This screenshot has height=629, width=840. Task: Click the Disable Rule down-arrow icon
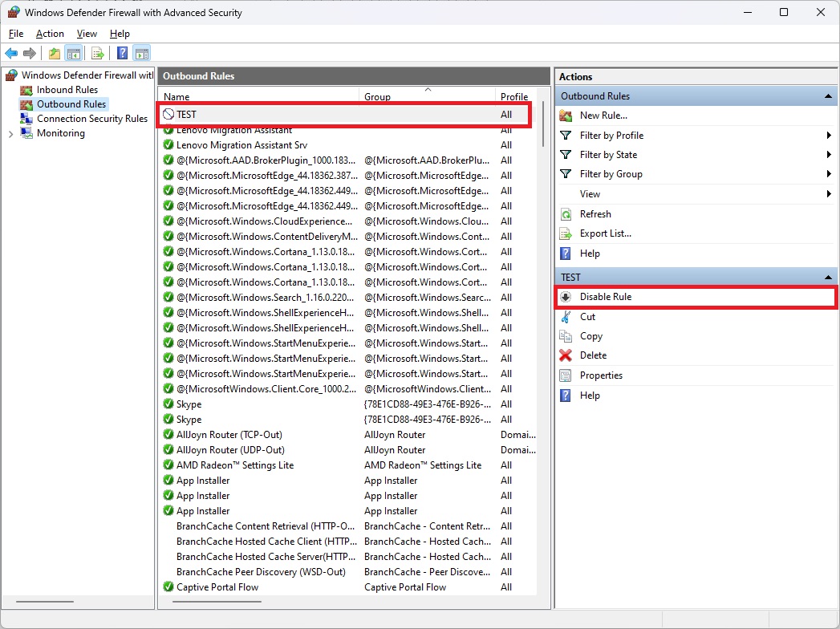(566, 297)
